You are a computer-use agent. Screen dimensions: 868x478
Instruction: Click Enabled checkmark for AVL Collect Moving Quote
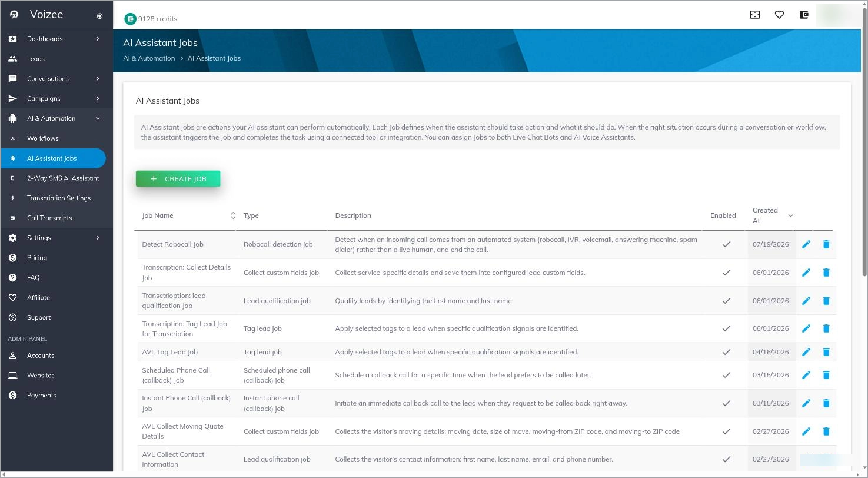tap(726, 431)
